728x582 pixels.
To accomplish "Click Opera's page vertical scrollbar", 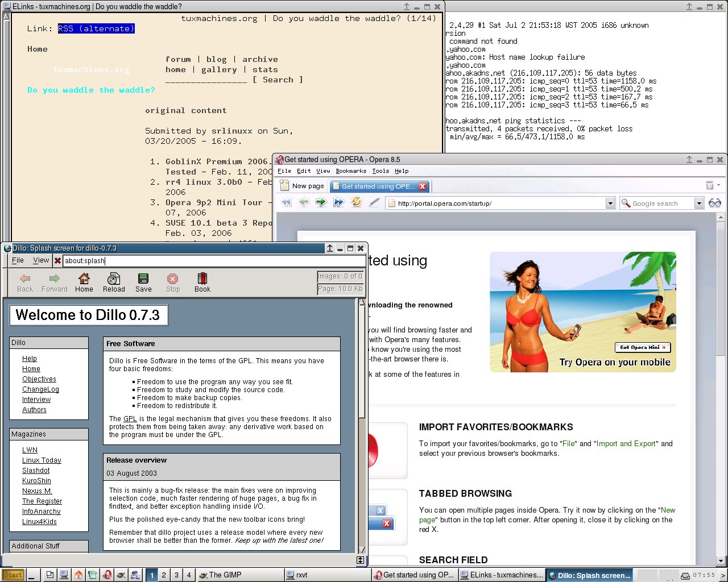I will [x=720, y=389].
